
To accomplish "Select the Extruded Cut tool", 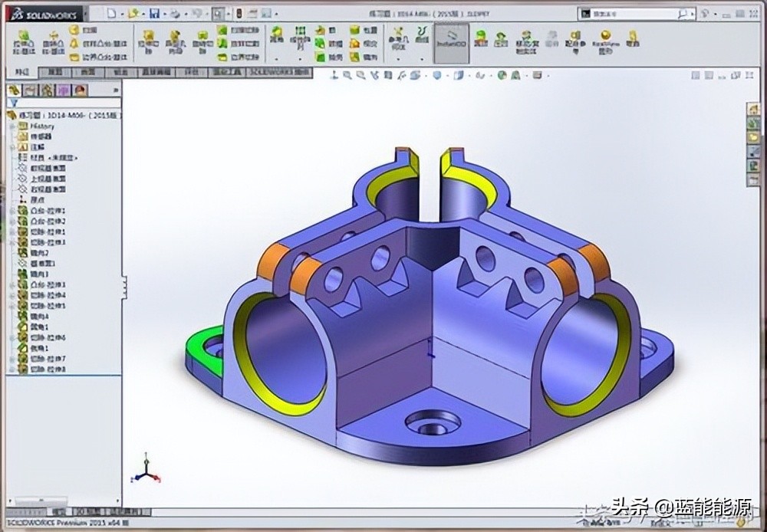I will [149, 38].
